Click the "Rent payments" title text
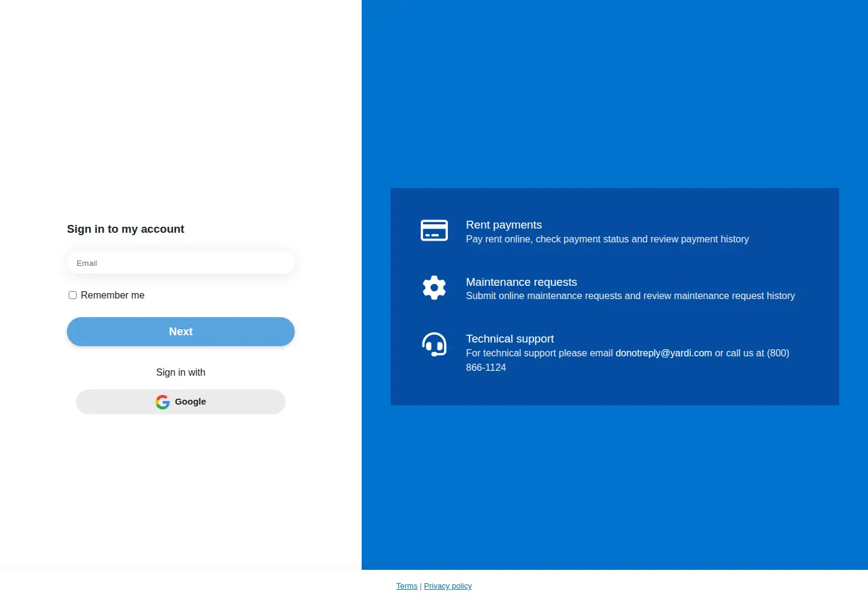The image size is (868, 603). coord(504,225)
